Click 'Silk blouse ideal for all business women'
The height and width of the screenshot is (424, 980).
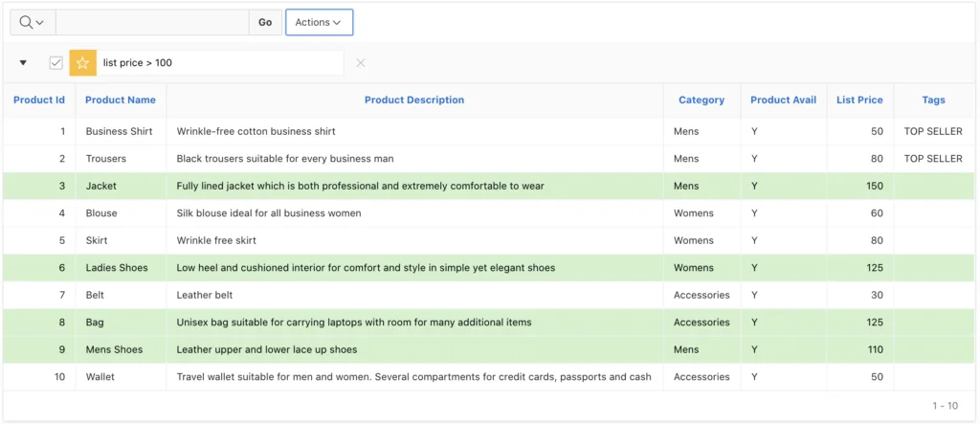tap(269, 213)
